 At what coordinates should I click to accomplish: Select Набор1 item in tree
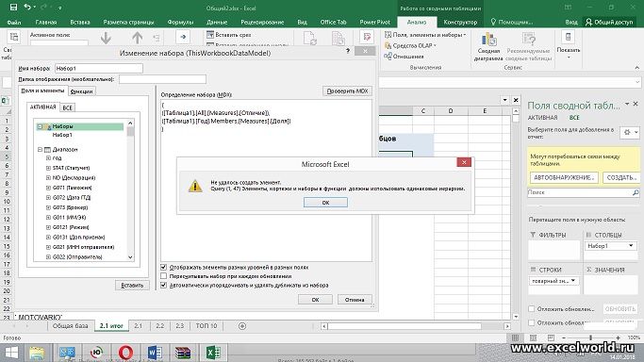click(x=62, y=135)
